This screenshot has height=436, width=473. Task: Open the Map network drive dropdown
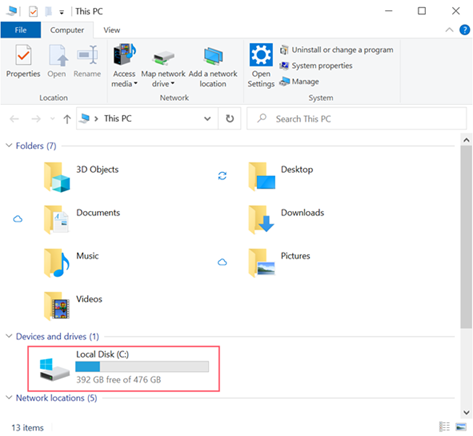click(x=173, y=84)
